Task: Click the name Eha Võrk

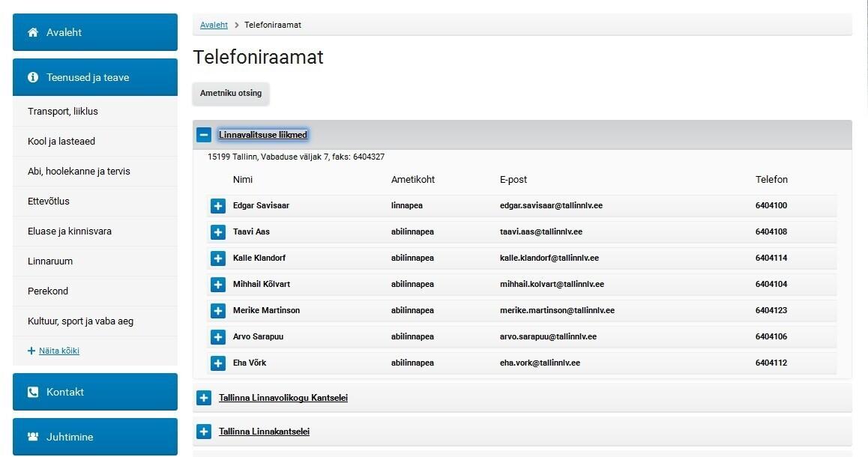Action: (250, 363)
